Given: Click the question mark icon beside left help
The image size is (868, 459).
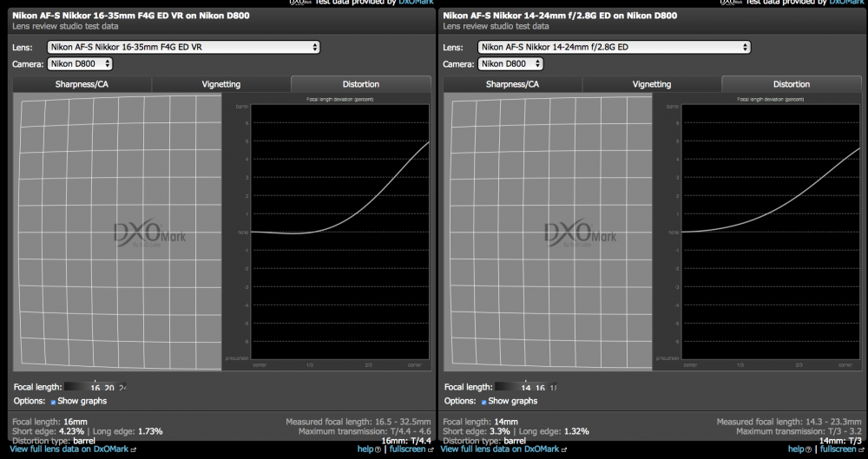Looking at the screenshot, I should (x=378, y=449).
